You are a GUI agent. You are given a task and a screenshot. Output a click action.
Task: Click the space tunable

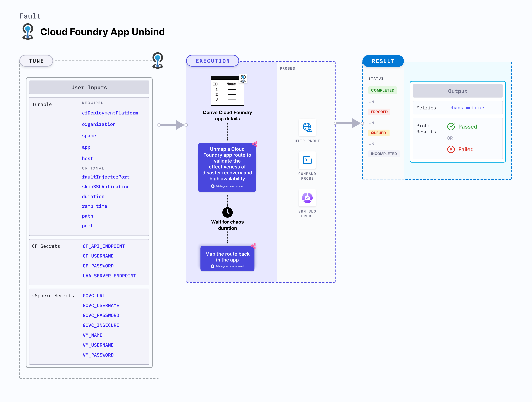(x=89, y=136)
